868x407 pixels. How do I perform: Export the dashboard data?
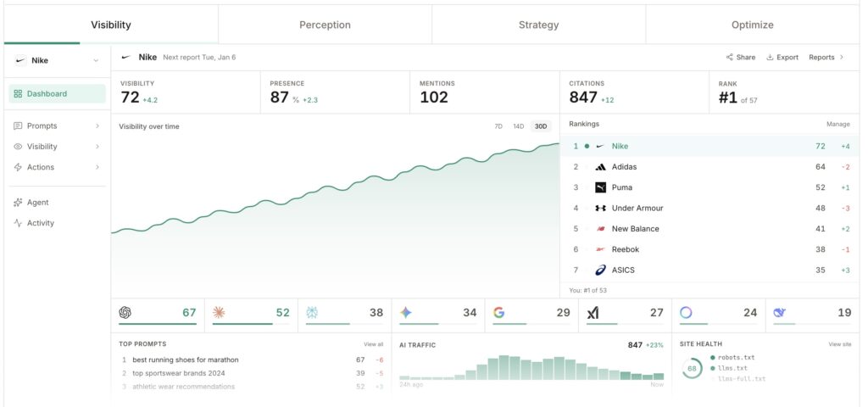point(782,57)
